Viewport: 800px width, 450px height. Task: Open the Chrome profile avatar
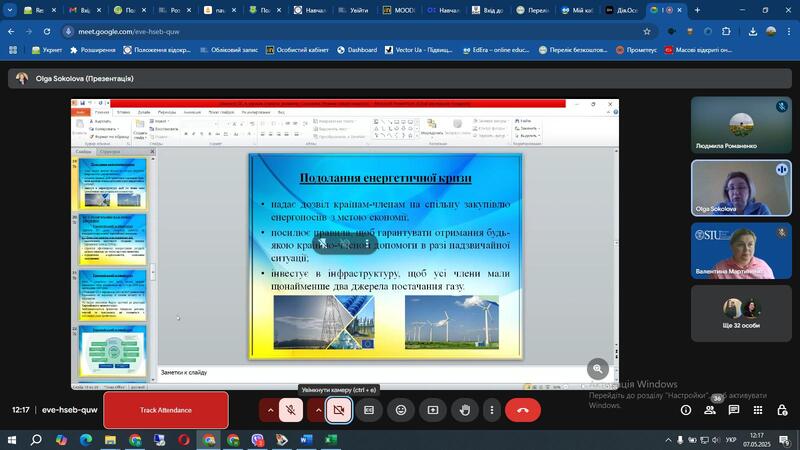click(x=771, y=32)
